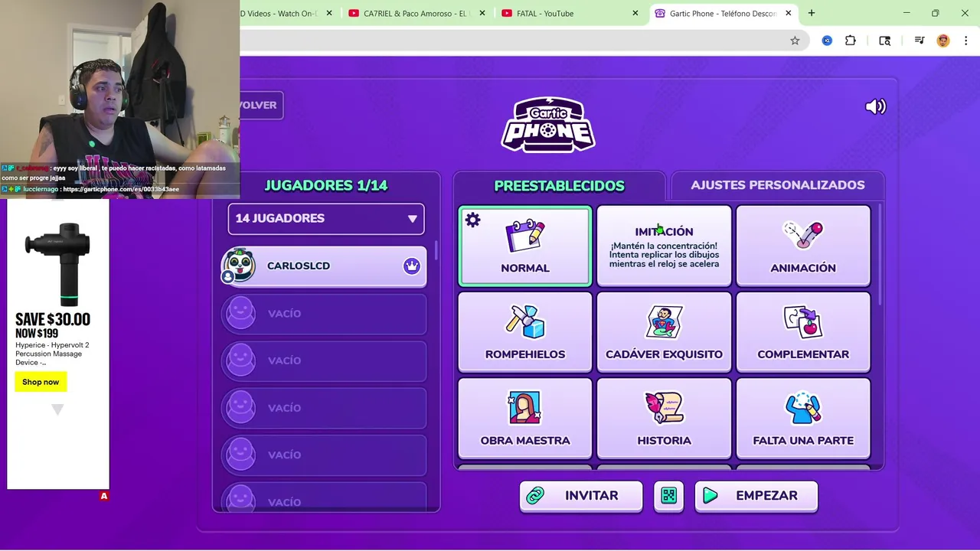Select the Normal preset card
Viewport: 980px width, 551px height.
coord(525,246)
